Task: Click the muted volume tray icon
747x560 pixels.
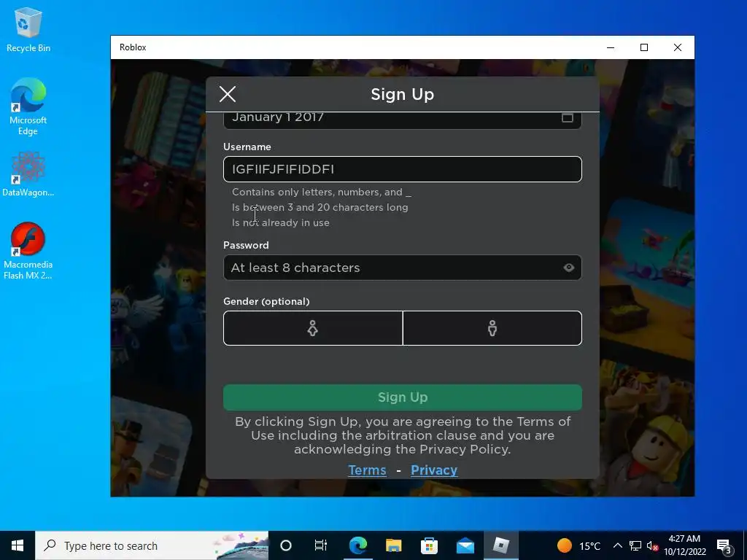Action: tap(652, 545)
